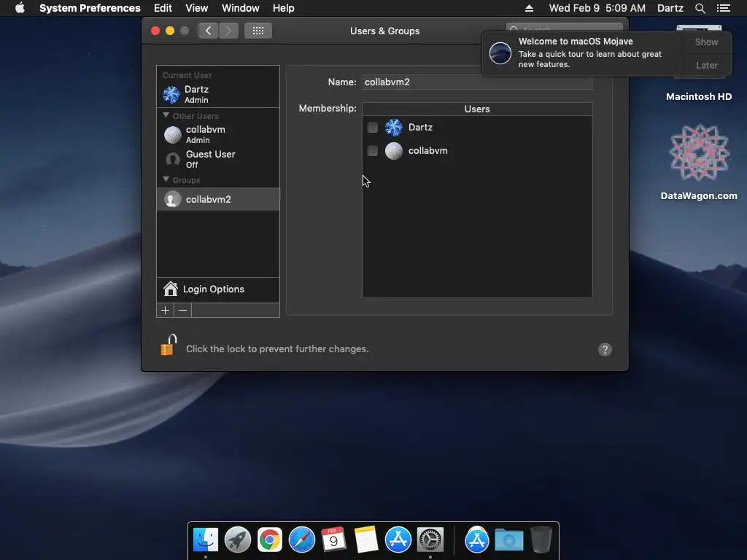Select Guest User in sidebar
747x560 pixels.
[218, 159]
